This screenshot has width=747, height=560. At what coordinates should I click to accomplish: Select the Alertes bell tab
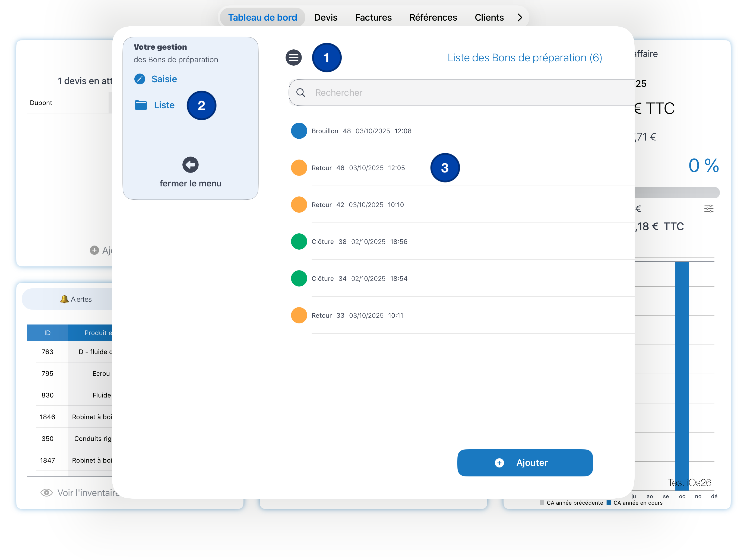[x=76, y=300]
